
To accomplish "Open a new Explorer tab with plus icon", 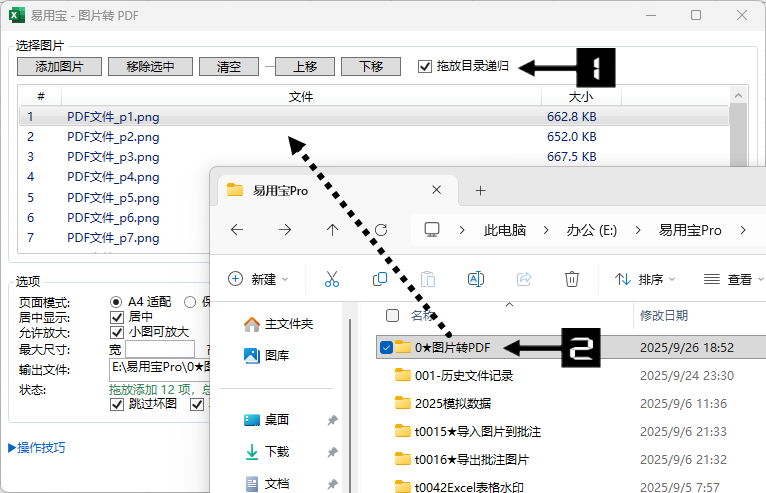I will point(480,190).
